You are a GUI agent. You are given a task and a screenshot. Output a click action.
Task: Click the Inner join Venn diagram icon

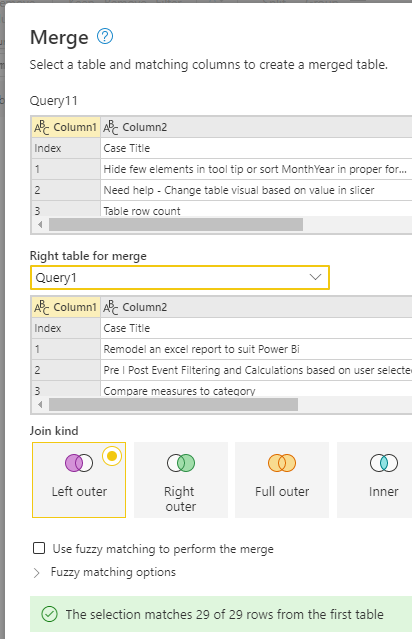384,463
